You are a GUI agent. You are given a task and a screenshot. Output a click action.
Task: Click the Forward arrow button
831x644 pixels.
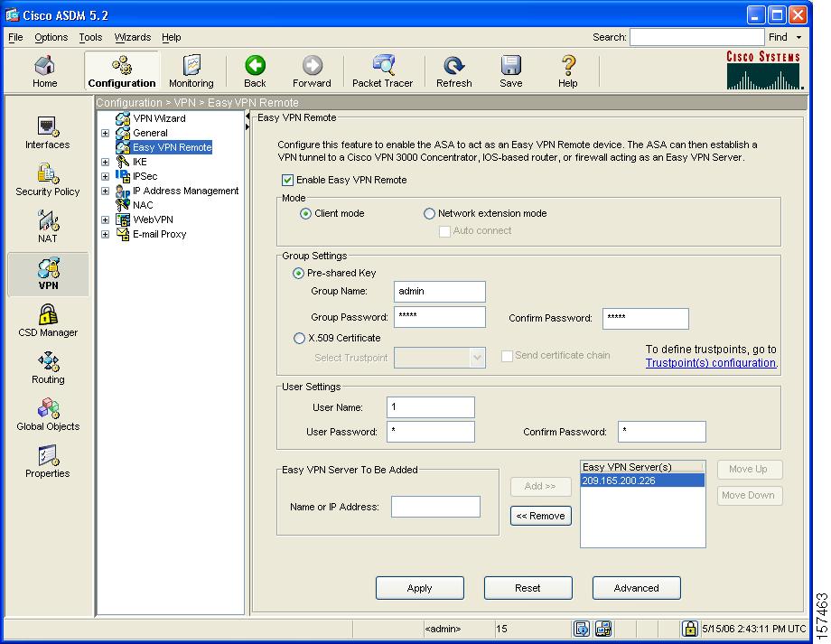coord(312,71)
